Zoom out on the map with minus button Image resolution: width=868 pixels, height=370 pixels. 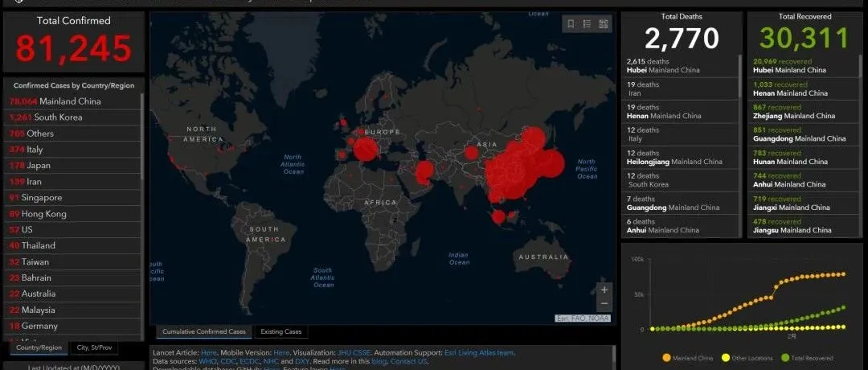pyautogui.click(x=604, y=303)
